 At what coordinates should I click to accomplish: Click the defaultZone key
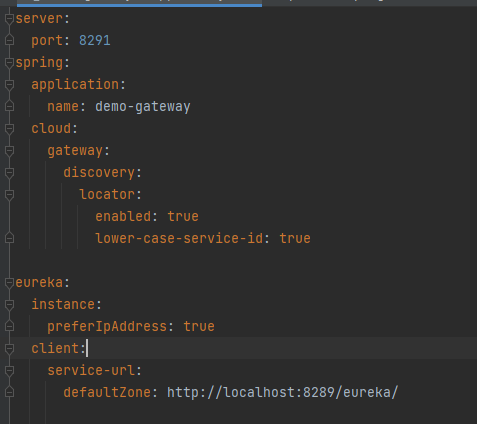click(107, 393)
